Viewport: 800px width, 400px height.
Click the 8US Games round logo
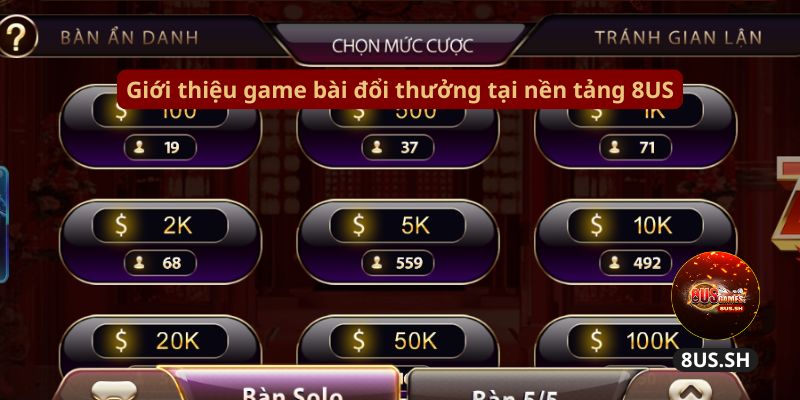715,295
